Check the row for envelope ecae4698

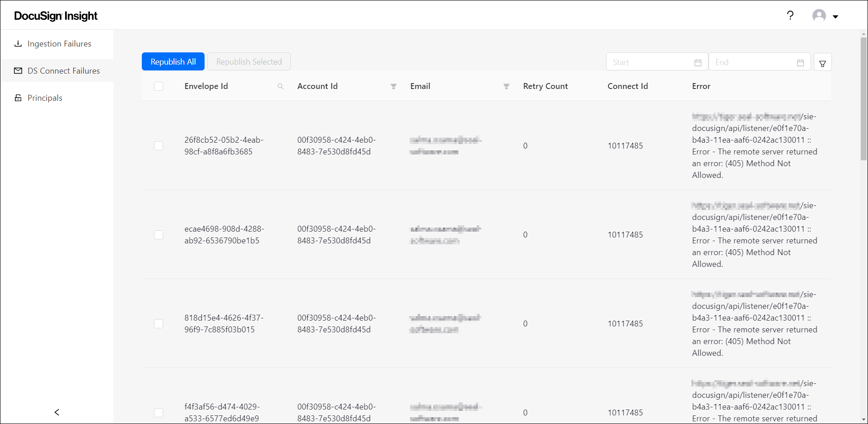click(159, 235)
